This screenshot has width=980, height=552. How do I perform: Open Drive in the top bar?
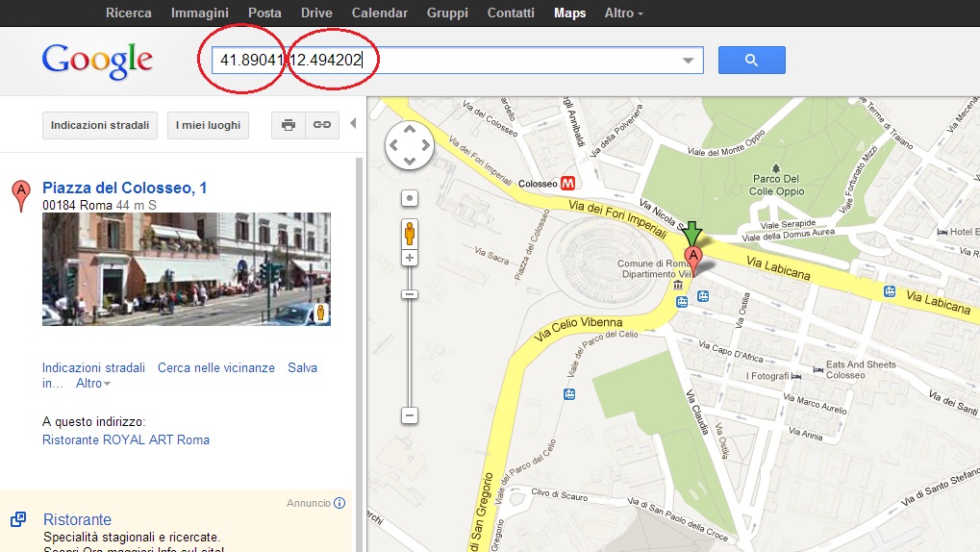point(316,13)
